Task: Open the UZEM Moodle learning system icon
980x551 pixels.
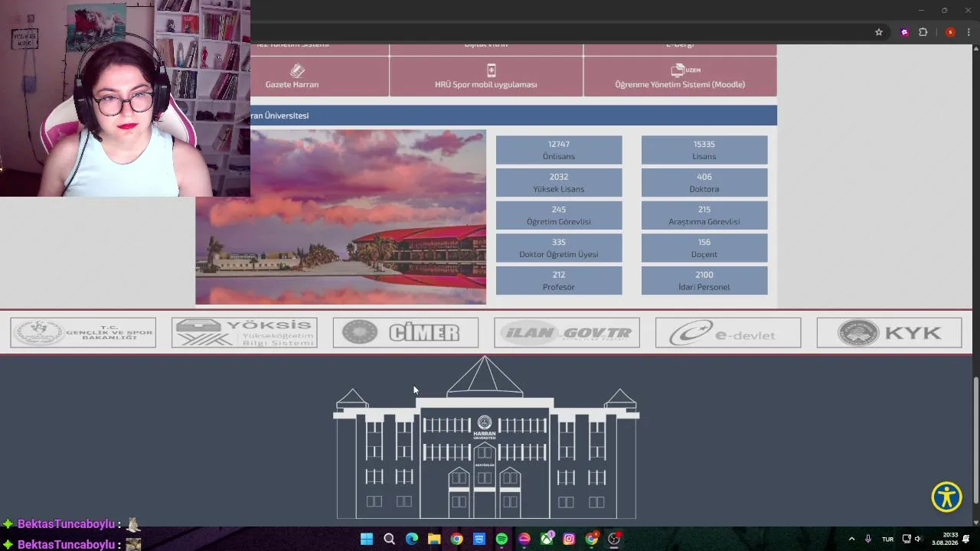Action: point(685,70)
